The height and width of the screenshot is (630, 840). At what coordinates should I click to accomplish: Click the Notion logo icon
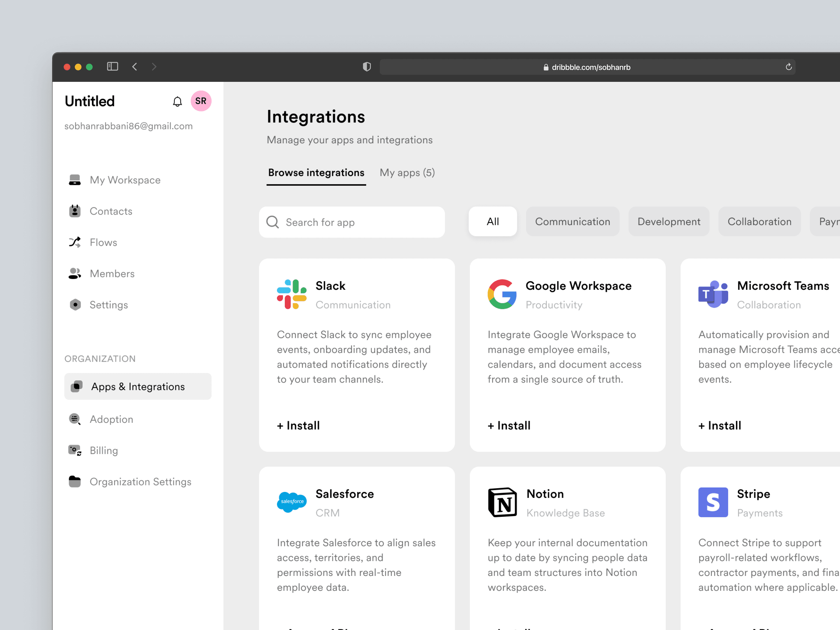tap(502, 502)
